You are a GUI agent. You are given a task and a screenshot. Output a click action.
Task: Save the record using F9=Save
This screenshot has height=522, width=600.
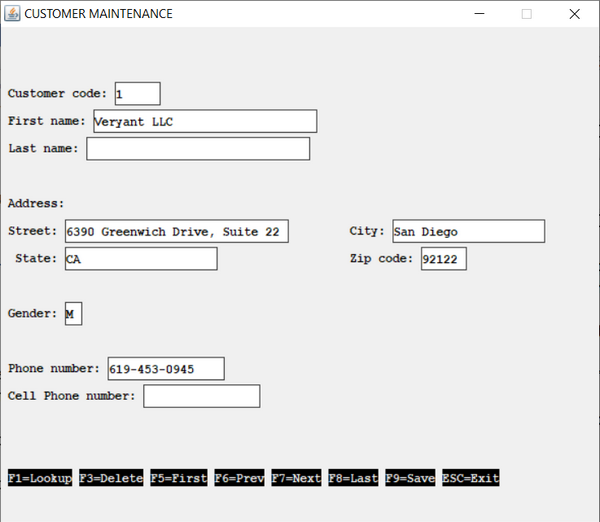click(x=410, y=479)
